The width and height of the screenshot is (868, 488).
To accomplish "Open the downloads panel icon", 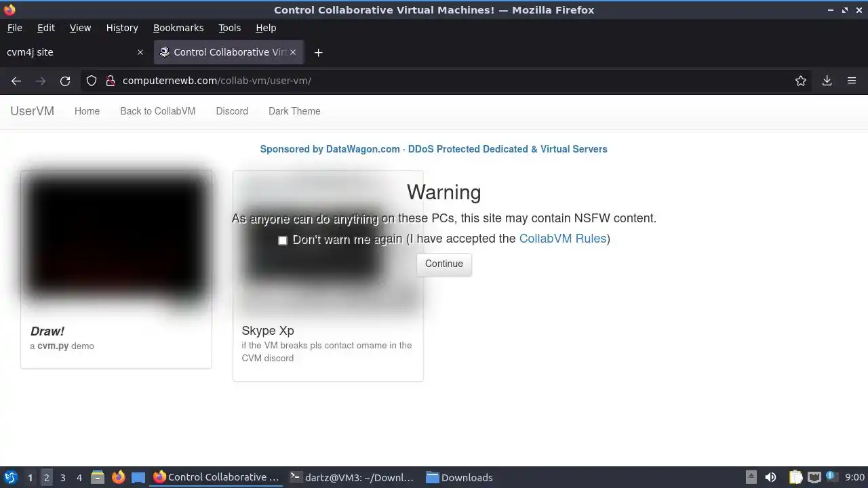I will click(827, 81).
